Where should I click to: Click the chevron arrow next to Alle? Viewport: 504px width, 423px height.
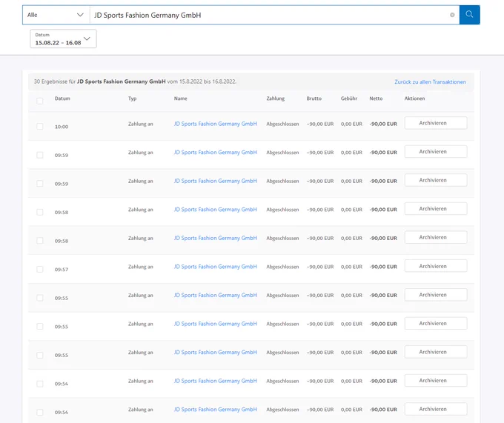(80, 15)
